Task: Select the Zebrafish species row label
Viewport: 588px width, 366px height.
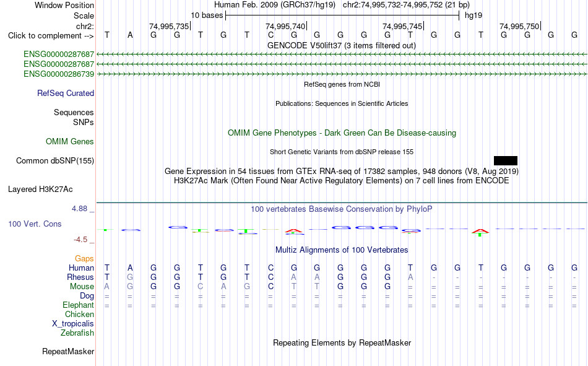Action: pos(77,333)
